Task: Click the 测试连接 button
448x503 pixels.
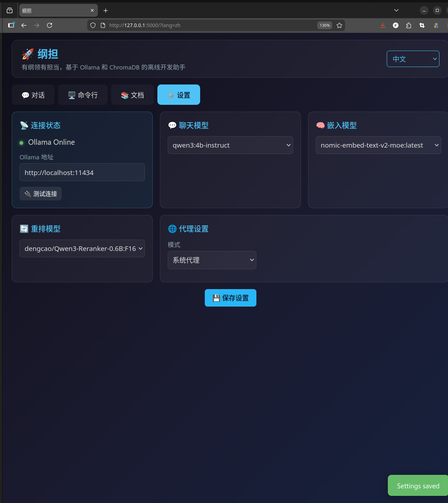Action: pos(40,194)
